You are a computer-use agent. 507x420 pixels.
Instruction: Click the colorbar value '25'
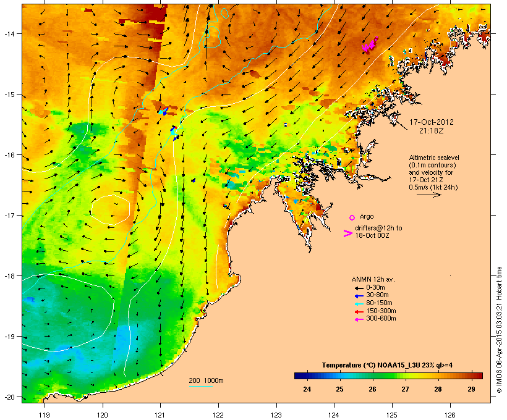(339, 389)
